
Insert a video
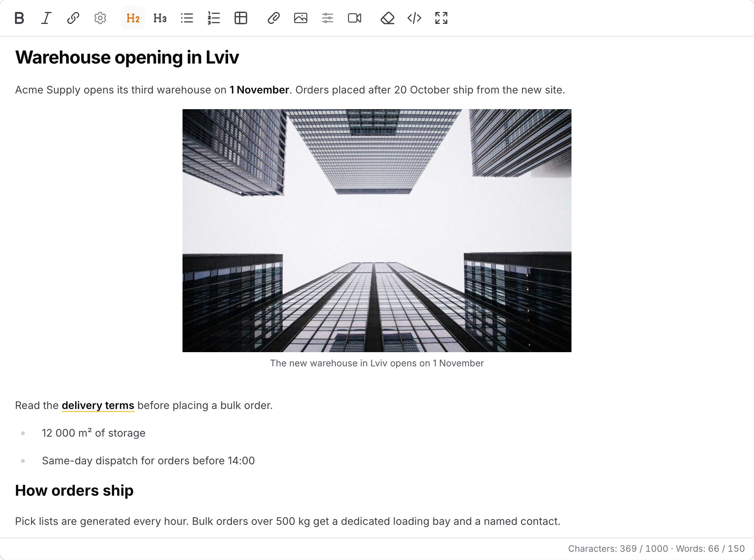tap(355, 18)
